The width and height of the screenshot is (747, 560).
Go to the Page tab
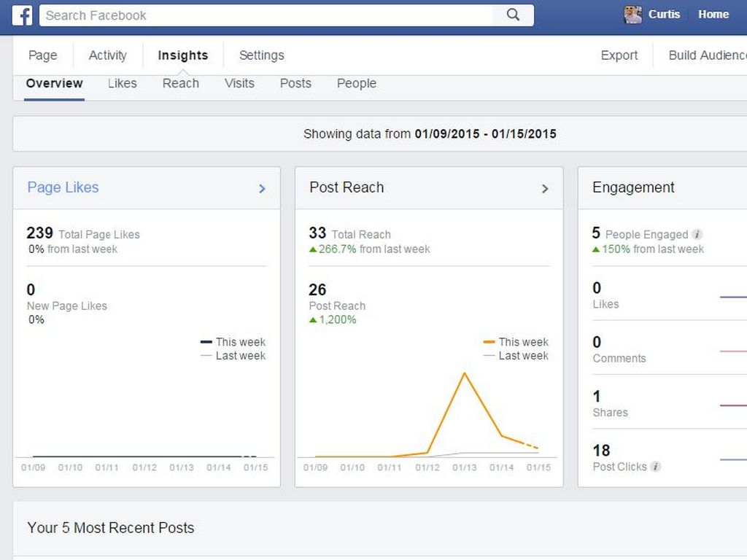(42, 55)
